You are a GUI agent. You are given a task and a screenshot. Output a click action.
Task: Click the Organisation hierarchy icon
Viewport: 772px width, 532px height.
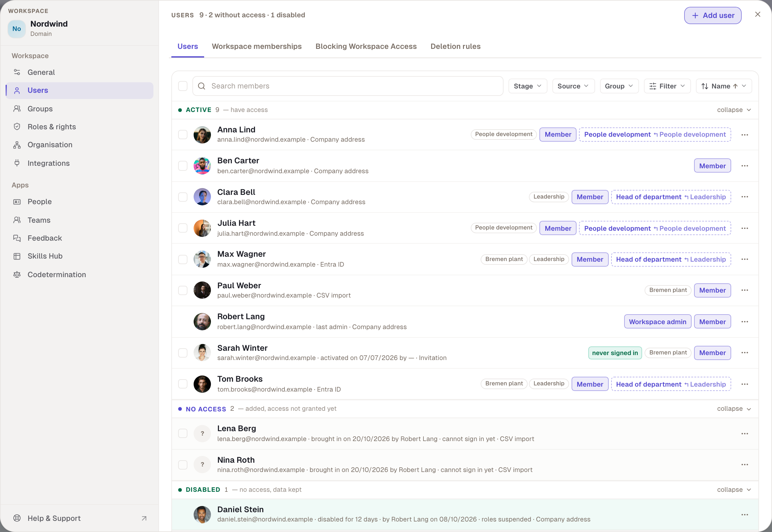[17, 145]
